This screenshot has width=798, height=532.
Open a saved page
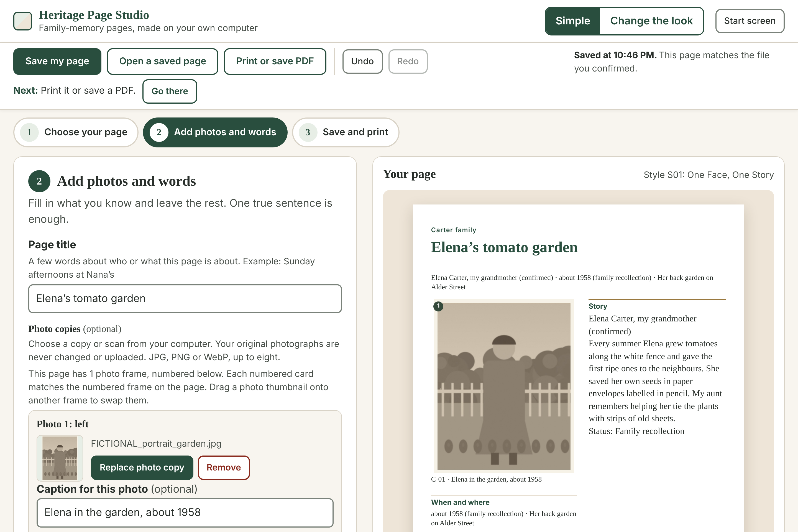(163, 61)
